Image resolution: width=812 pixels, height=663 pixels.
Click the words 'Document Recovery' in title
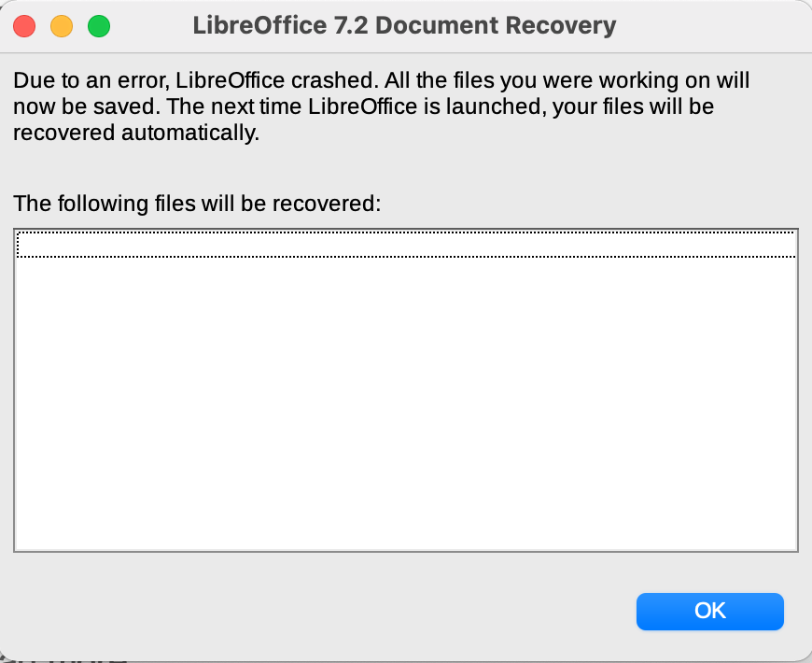496,25
